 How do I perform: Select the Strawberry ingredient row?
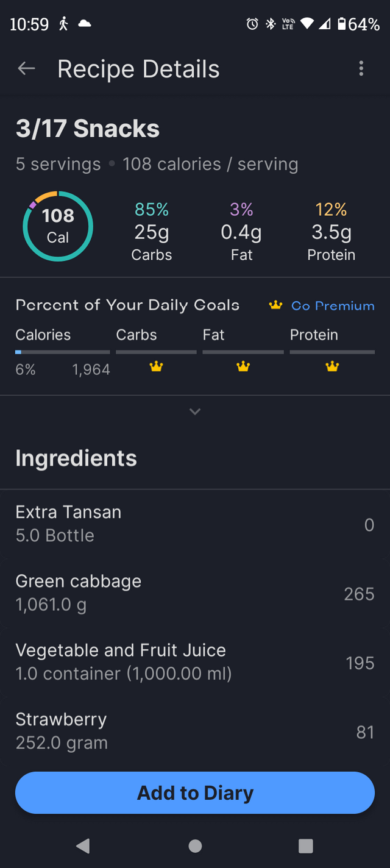[195, 731]
